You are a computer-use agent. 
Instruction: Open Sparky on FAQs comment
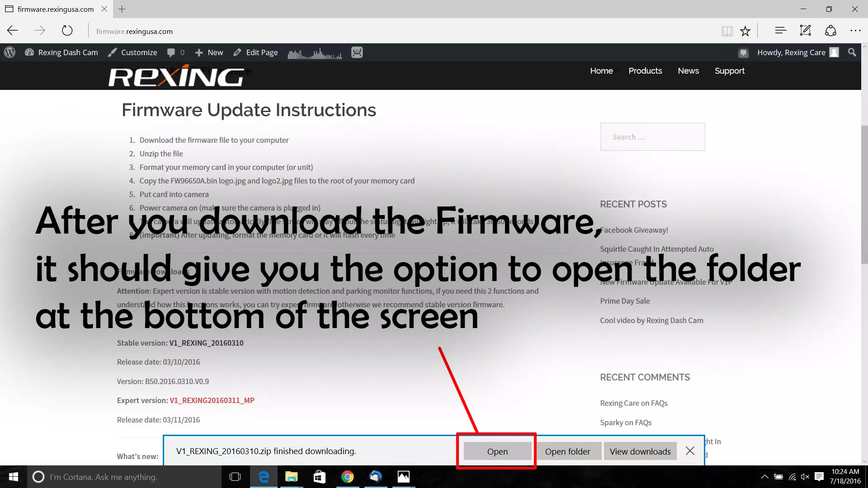pyautogui.click(x=626, y=422)
